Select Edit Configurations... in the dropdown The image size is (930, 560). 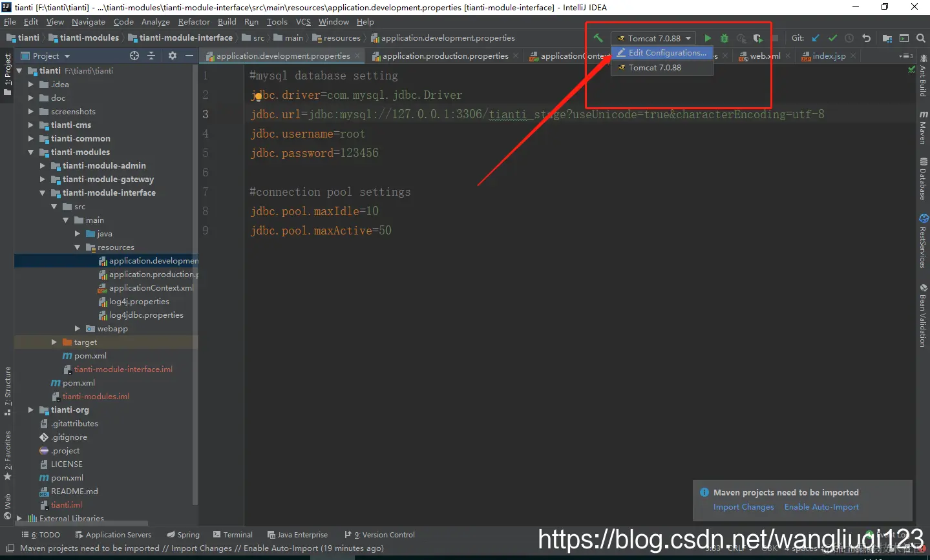(x=662, y=53)
